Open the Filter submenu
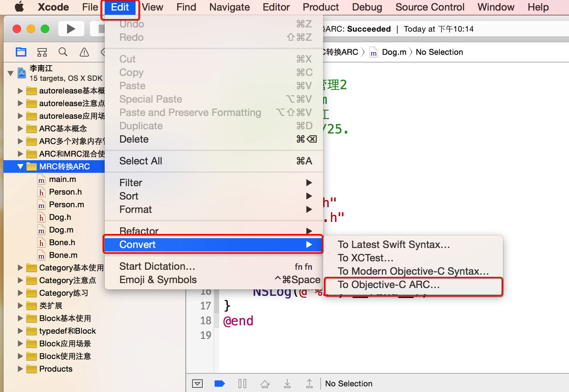The height and width of the screenshot is (392, 569). pyautogui.click(x=214, y=183)
